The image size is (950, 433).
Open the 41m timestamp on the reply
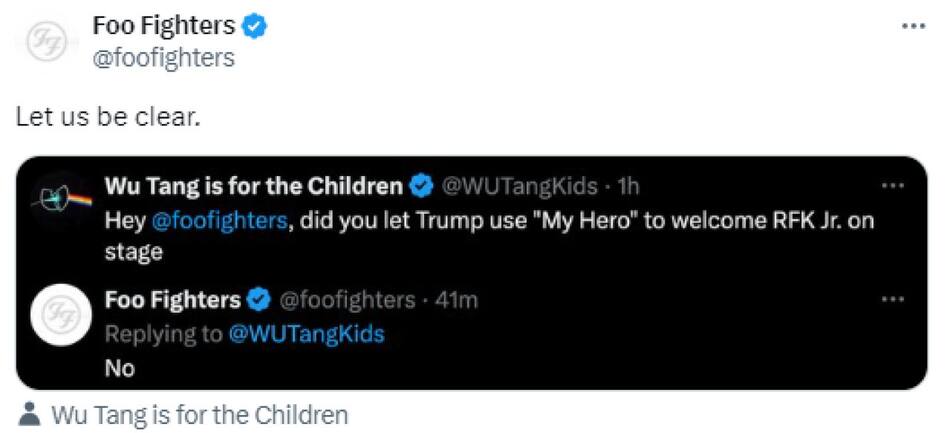click(456, 300)
